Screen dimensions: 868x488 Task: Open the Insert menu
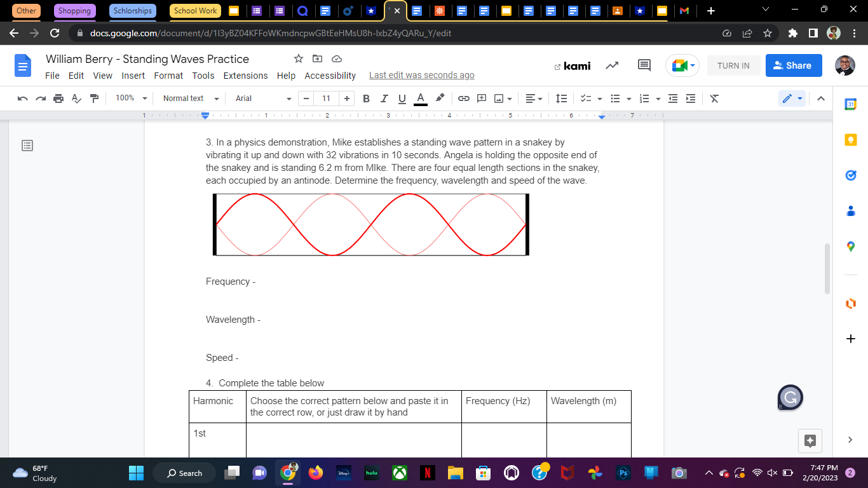click(x=133, y=76)
